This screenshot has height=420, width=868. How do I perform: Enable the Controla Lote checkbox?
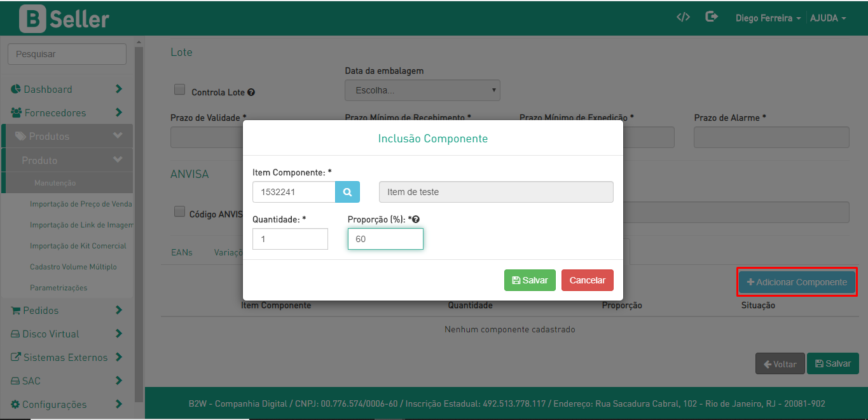pyautogui.click(x=179, y=90)
